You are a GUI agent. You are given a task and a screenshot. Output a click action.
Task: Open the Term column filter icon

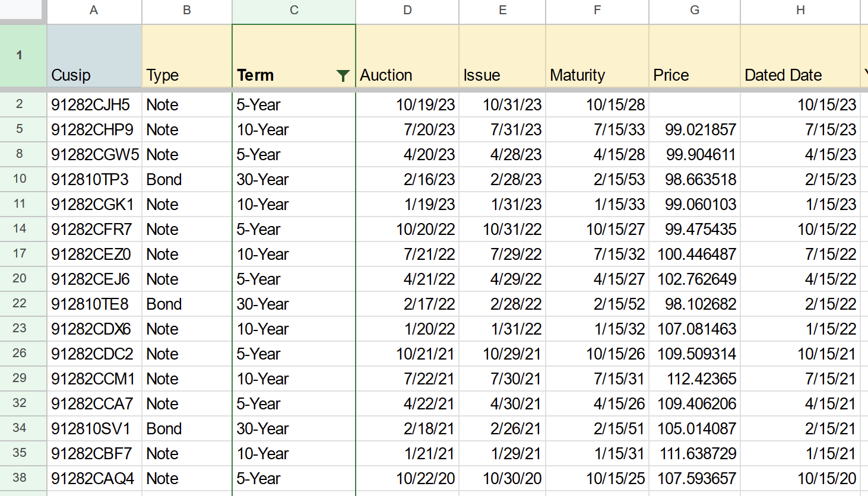[343, 75]
